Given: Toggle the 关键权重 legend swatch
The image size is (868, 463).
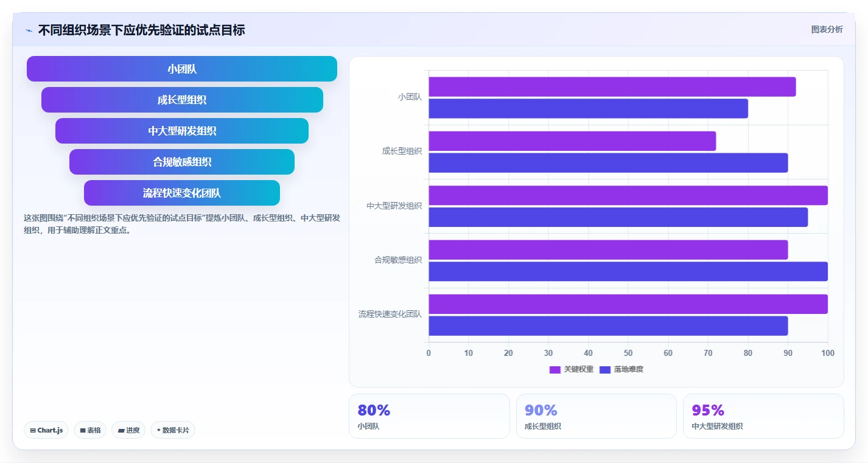Looking at the screenshot, I should (555, 369).
